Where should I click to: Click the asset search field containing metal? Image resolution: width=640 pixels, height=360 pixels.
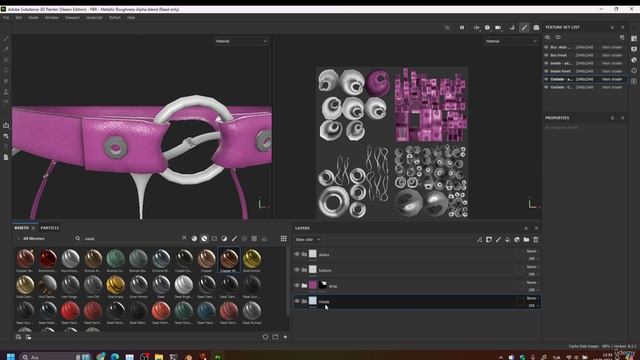click(x=127, y=239)
